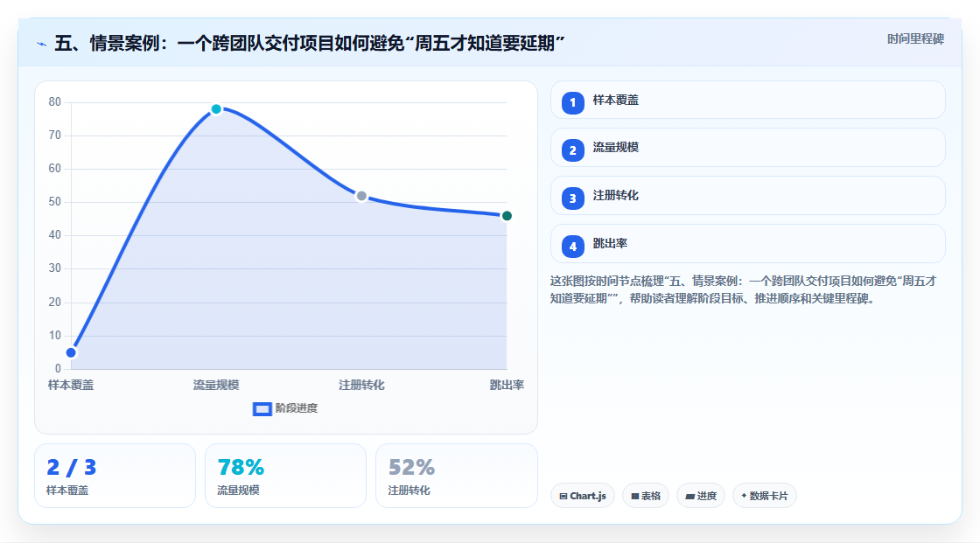Viewport: 980px width, 543px height.
Task: Click the 跳出率 x-axis label
Action: pyautogui.click(x=507, y=386)
